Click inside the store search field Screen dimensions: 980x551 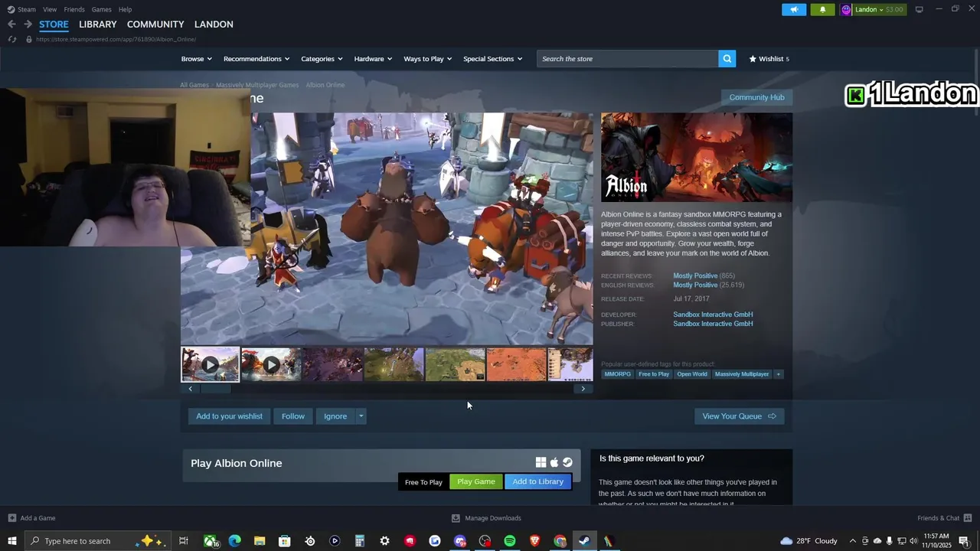[628, 59]
